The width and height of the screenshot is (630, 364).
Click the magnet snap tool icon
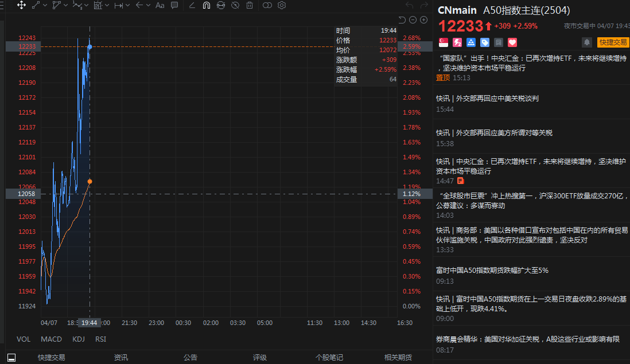(x=206, y=5)
